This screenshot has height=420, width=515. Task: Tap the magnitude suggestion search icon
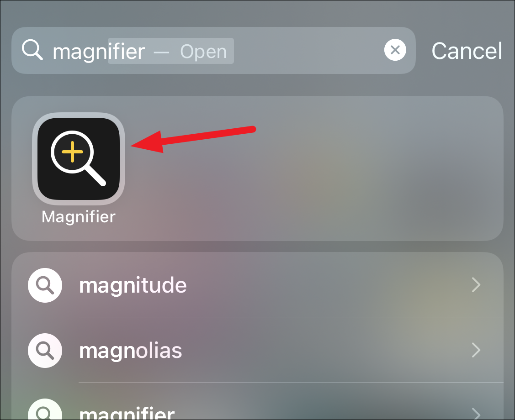(45, 285)
